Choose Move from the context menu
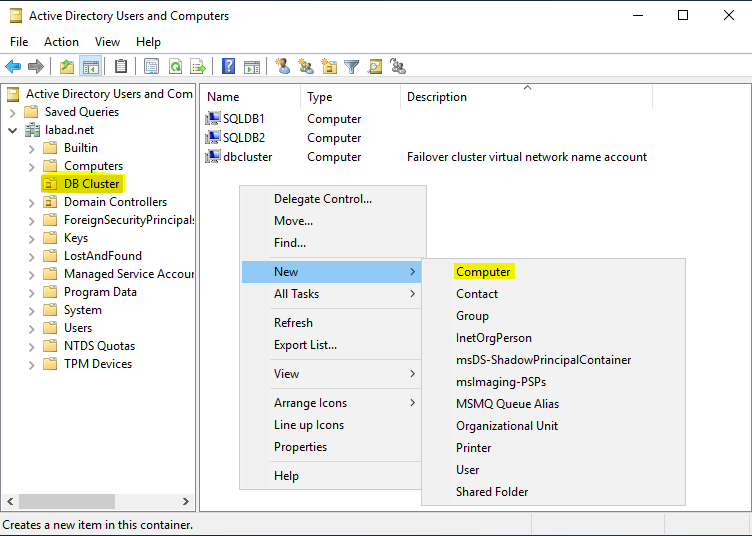Screen dimensions: 752x536 coord(333,221)
